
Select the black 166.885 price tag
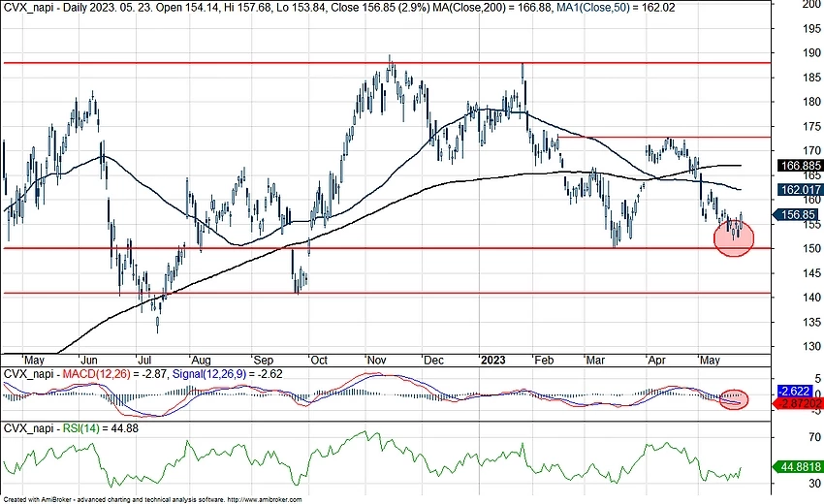(x=801, y=166)
